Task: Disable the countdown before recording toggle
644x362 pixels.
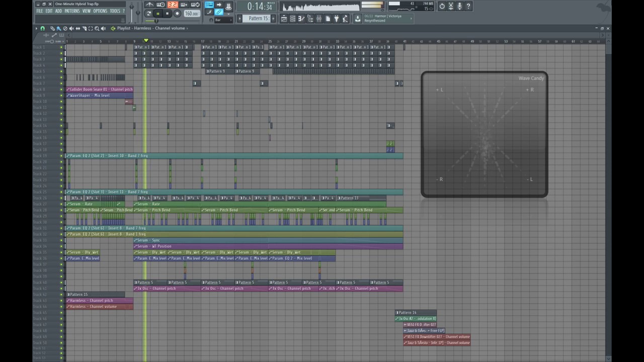Action: click(173, 5)
